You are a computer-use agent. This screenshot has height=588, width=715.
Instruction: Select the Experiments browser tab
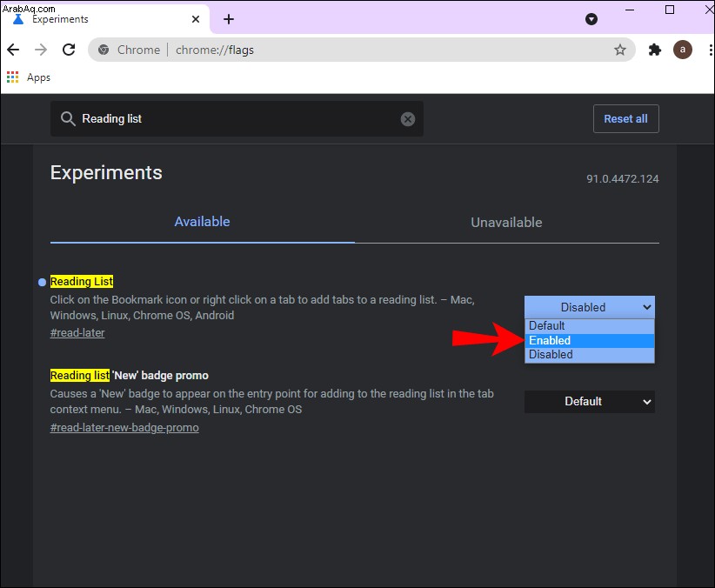pyautogui.click(x=105, y=19)
